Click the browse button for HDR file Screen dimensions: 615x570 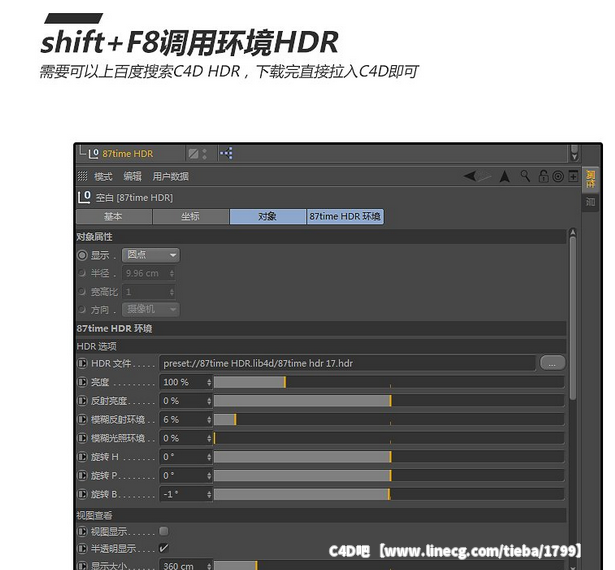(552, 363)
